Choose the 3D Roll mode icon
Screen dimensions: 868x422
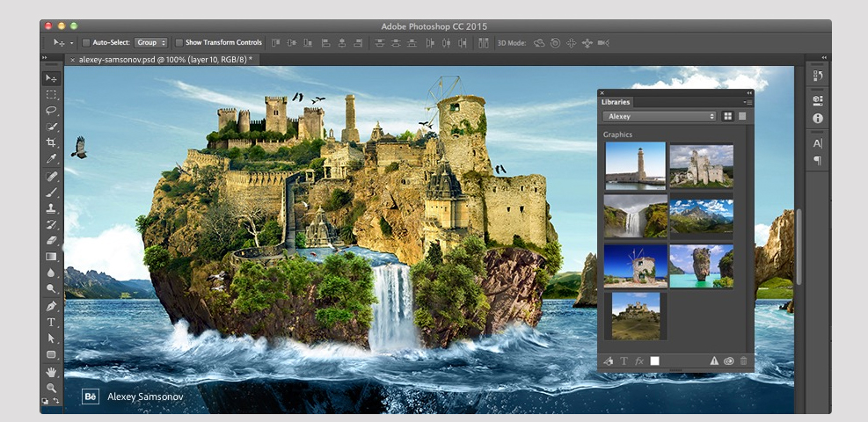(555, 42)
